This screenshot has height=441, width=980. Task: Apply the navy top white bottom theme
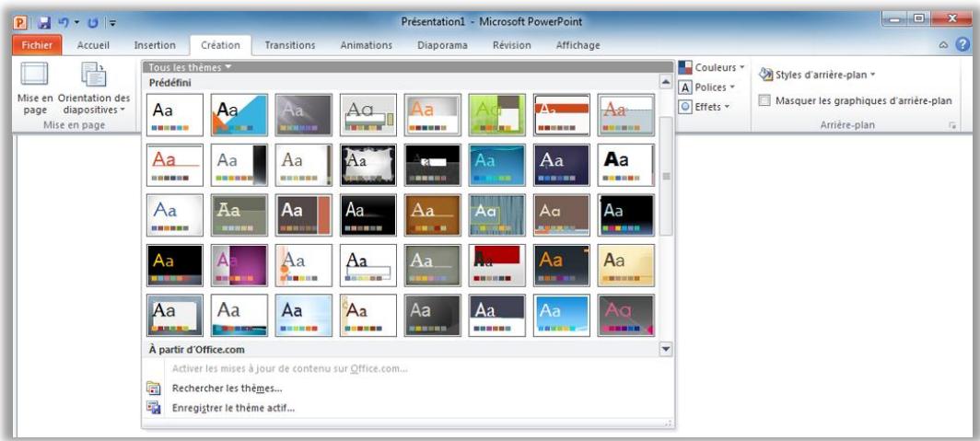click(x=496, y=316)
